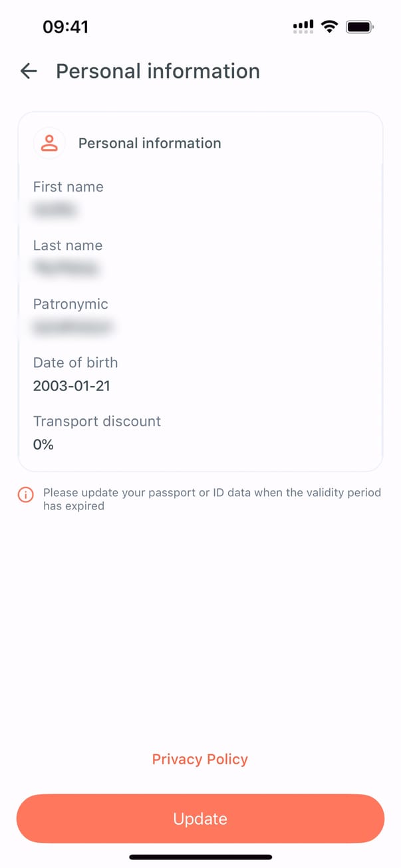Click the Transport discount label
401x868 pixels.
tap(97, 421)
